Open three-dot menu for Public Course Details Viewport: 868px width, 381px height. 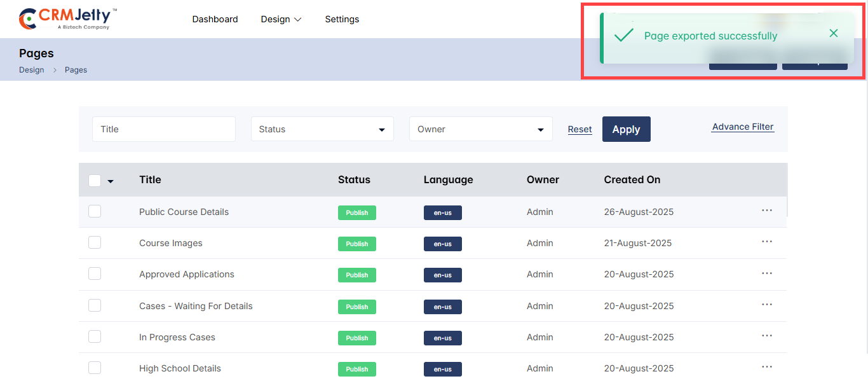coord(766,211)
